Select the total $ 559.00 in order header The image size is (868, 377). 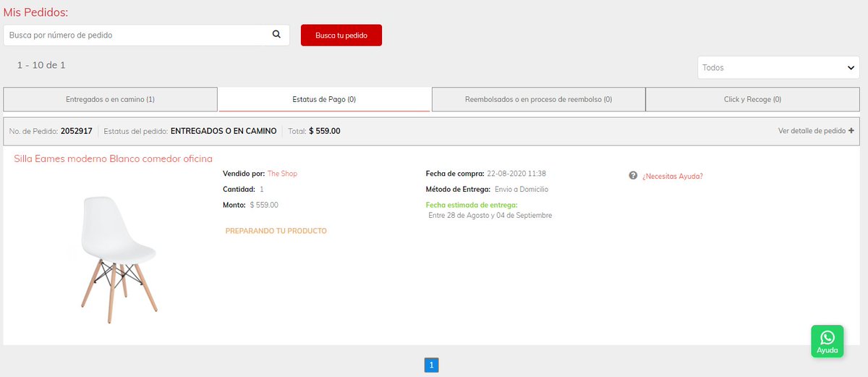click(x=324, y=131)
